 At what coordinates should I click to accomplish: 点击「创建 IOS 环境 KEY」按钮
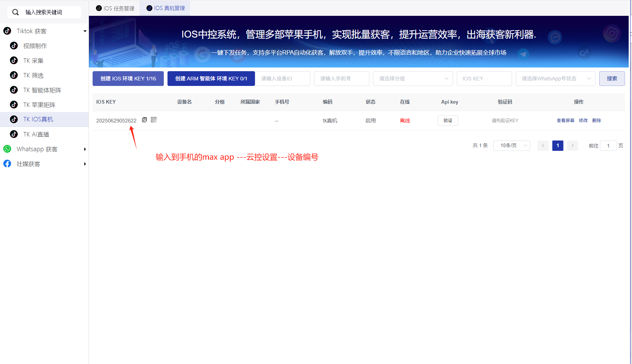tap(128, 78)
